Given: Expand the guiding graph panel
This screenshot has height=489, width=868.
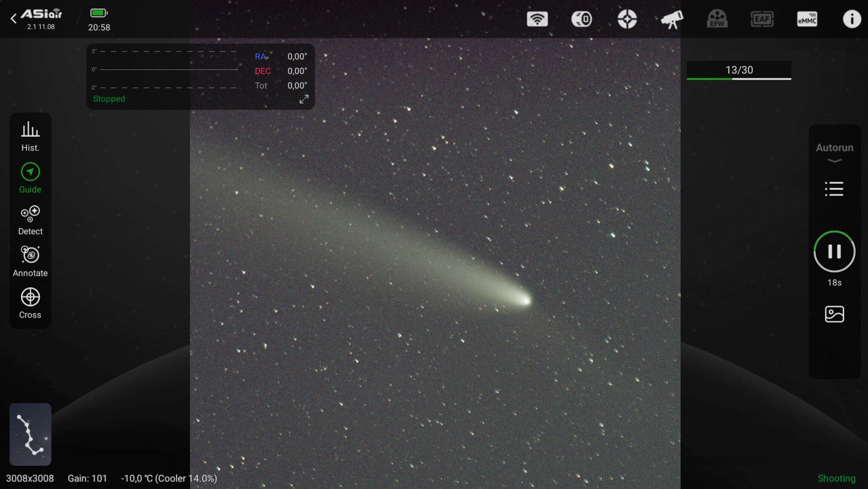Looking at the screenshot, I should click(304, 99).
